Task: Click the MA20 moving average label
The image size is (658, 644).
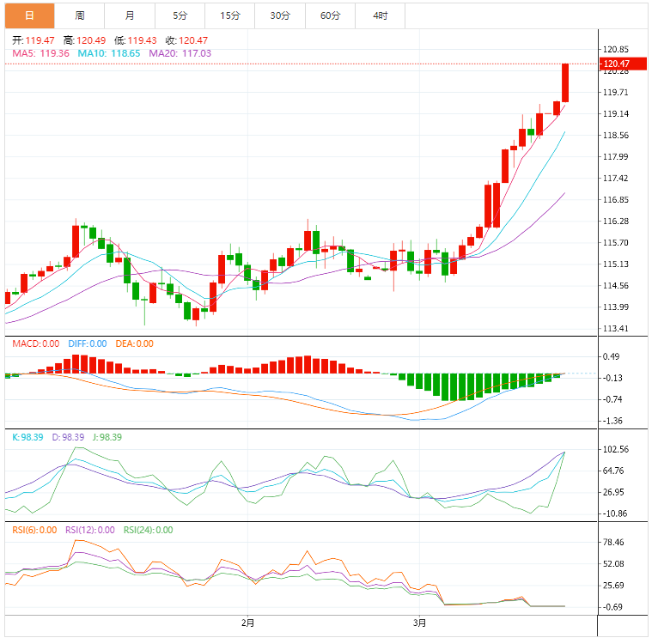Action: [x=180, y=53]
